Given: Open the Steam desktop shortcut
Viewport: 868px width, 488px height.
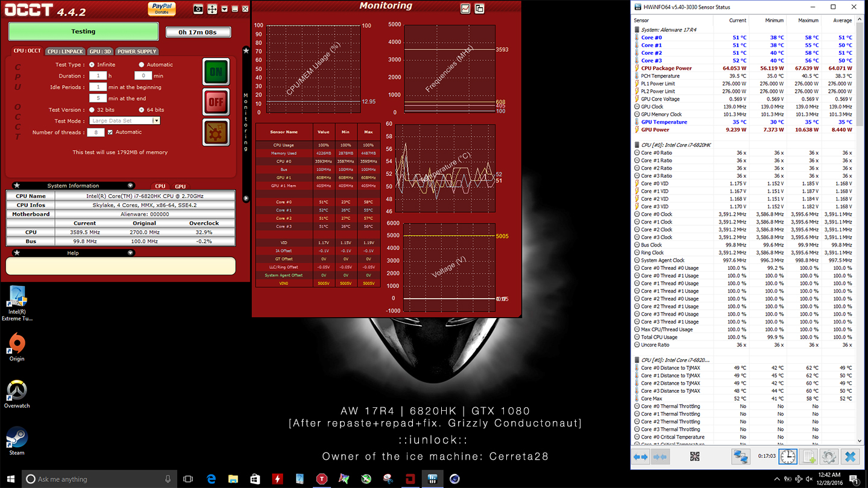Looking at the screenshot, I should (x=17, y=442).
